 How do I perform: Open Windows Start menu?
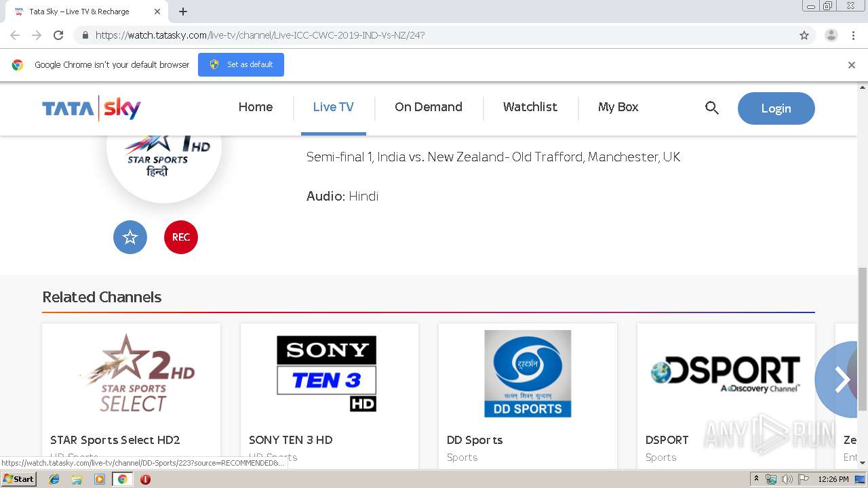(x=19, y=479)
